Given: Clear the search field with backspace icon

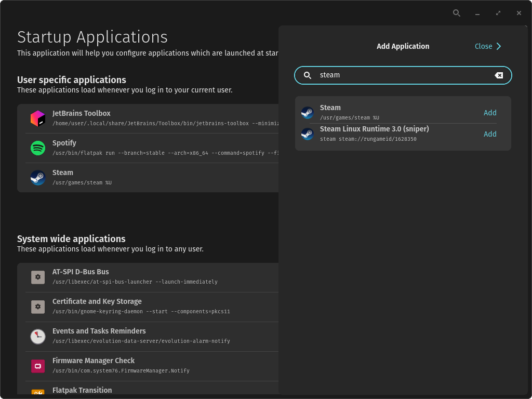Looking at the screenshot, I should click(x=499, y=75).
